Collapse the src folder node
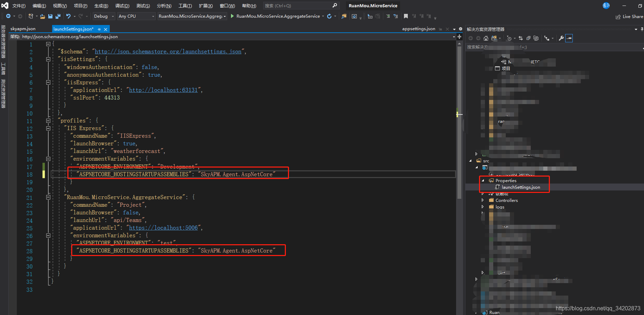Screen dimensions: 644x315 471,161
